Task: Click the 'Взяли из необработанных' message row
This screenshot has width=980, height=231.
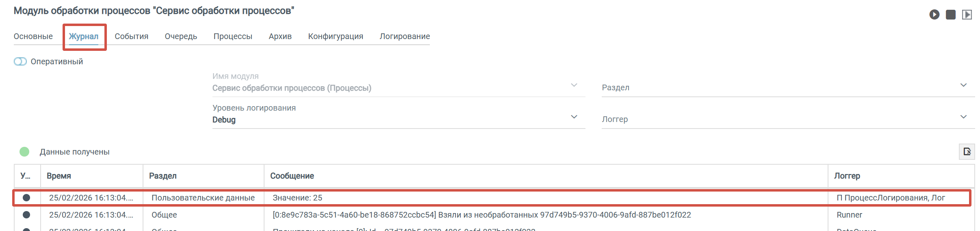Action: pyautogui.click(x=481, y=215)
